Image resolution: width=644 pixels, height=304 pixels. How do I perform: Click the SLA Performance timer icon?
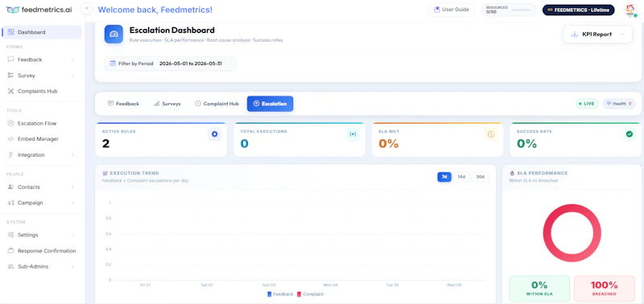[x=512, y=173]
